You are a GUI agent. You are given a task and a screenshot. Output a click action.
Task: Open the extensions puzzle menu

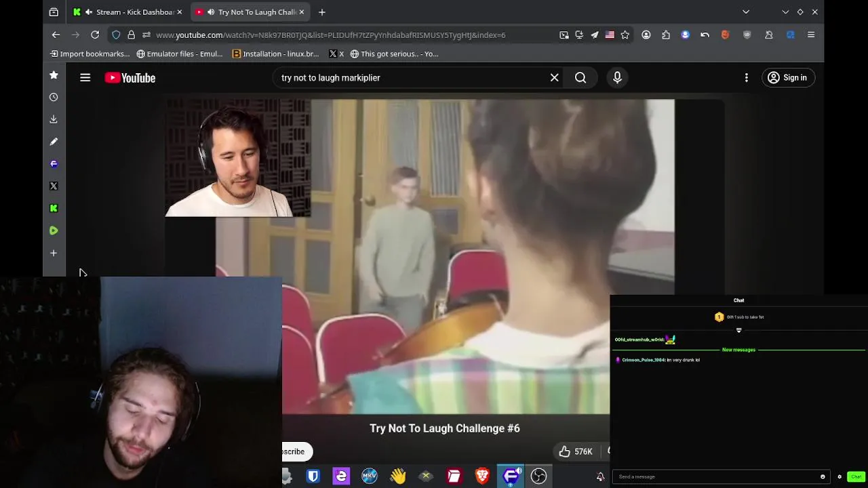(x=666, y=35)
